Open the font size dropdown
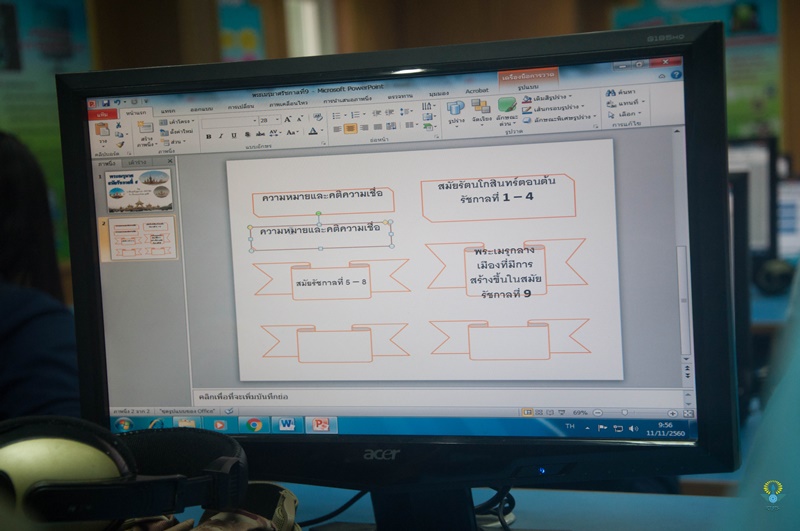 pyautogui.click(x=277, y=119)
